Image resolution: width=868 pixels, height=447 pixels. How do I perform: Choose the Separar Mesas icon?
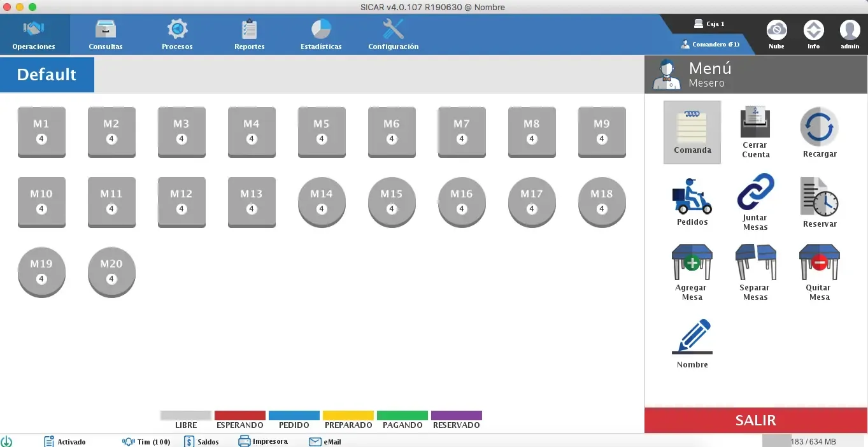pyautogui.click(x=755, y=262)
